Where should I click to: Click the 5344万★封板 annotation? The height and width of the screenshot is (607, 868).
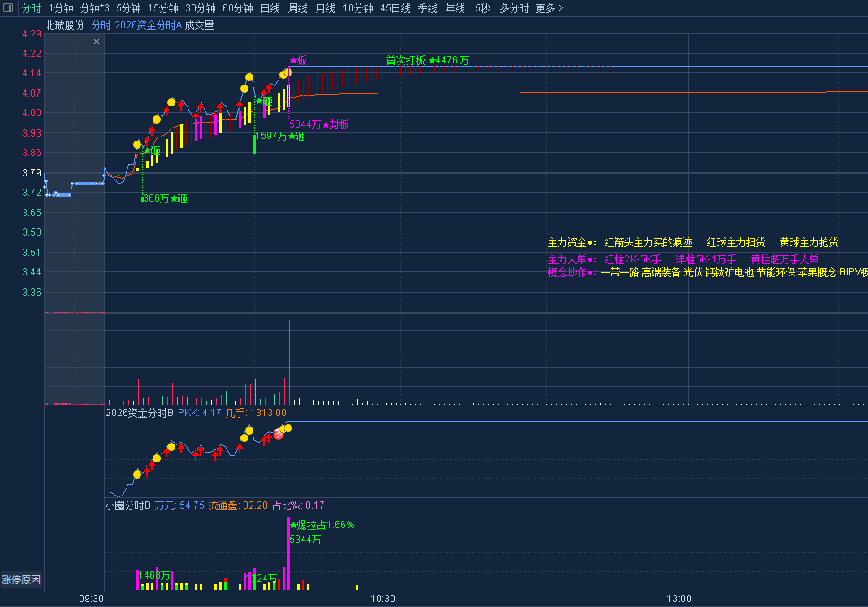319,124
